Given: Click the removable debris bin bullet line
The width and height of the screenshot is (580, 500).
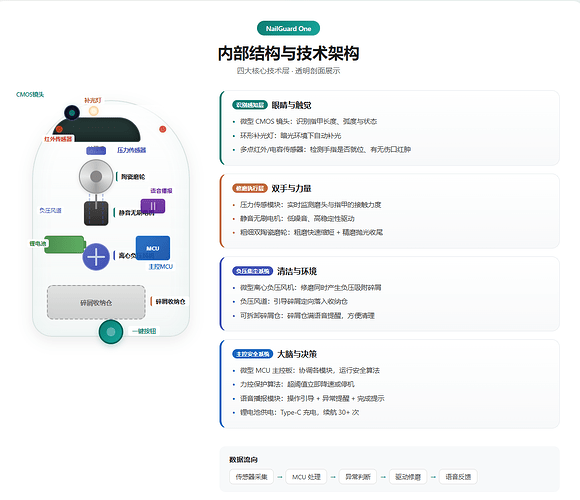Looking at the screenshot, I should [x=307, y=315].
